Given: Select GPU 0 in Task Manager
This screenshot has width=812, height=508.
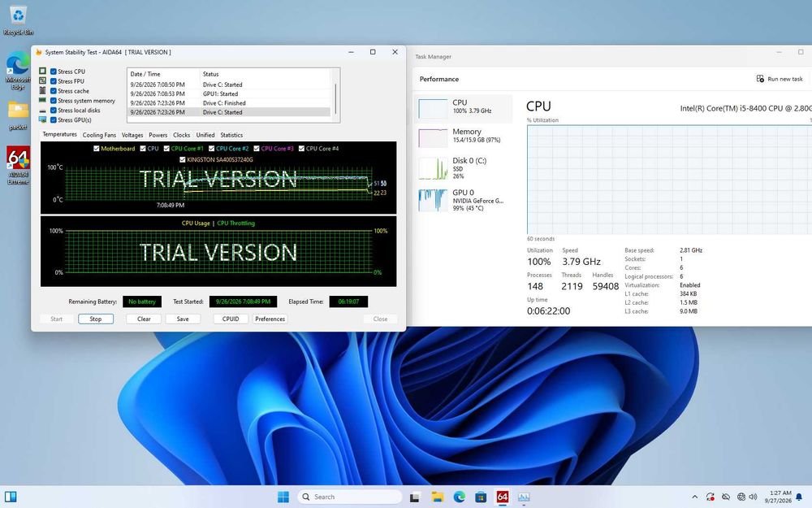Looking at the screenshot, I should coord(464,200).
